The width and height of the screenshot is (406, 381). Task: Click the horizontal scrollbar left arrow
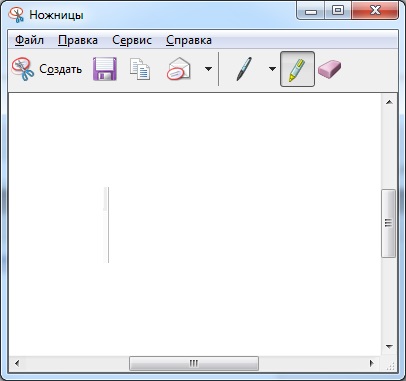click(x=17, y=363)
